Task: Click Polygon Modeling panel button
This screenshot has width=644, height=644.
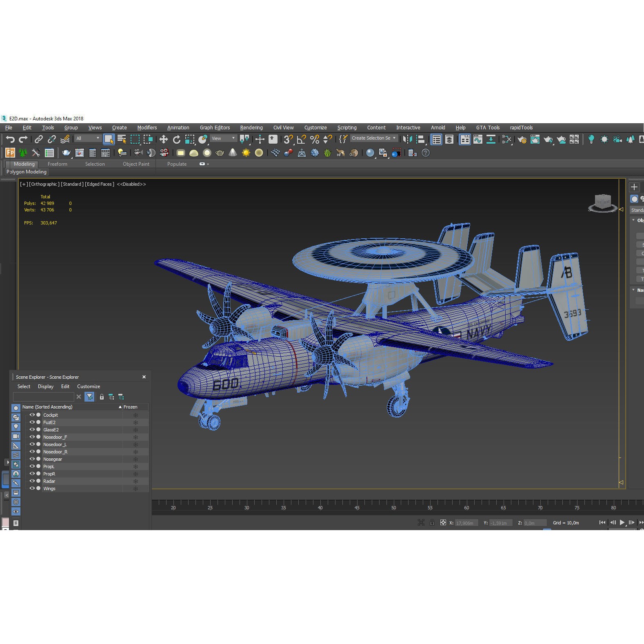Action: [x=27, y=172]
